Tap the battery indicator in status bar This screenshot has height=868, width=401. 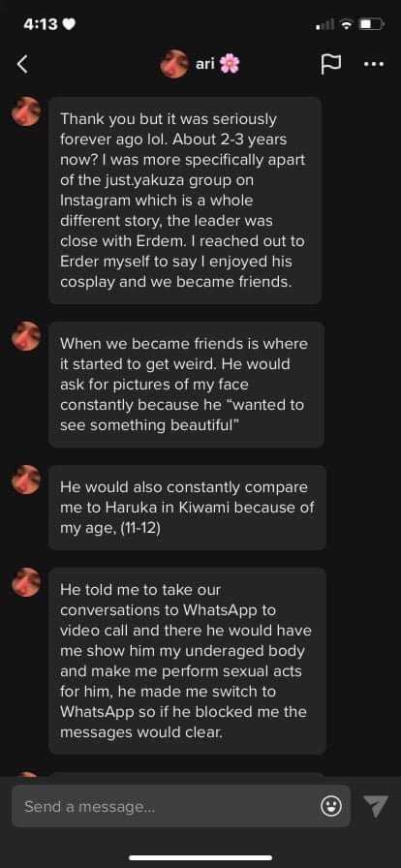pos(372,24)
